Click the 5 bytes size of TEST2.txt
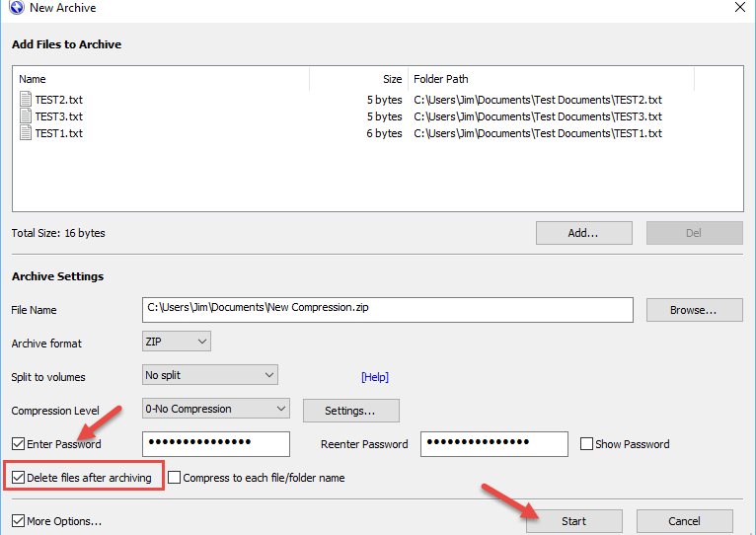This screenshot has height=535, width=756. point(384,100)
